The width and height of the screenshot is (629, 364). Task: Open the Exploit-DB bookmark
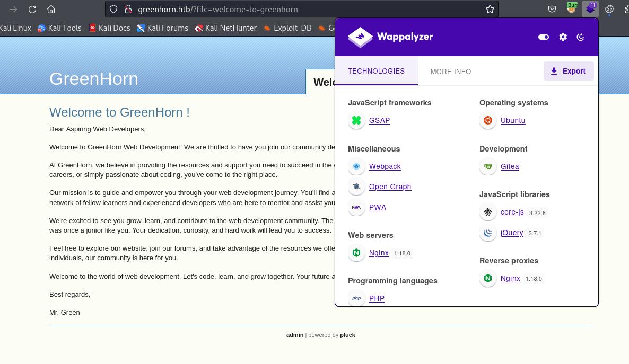[287, 28]
